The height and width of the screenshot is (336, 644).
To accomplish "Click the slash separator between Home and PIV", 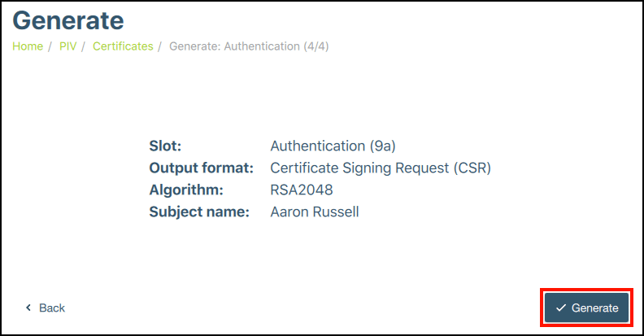I will tap(51, 46).
